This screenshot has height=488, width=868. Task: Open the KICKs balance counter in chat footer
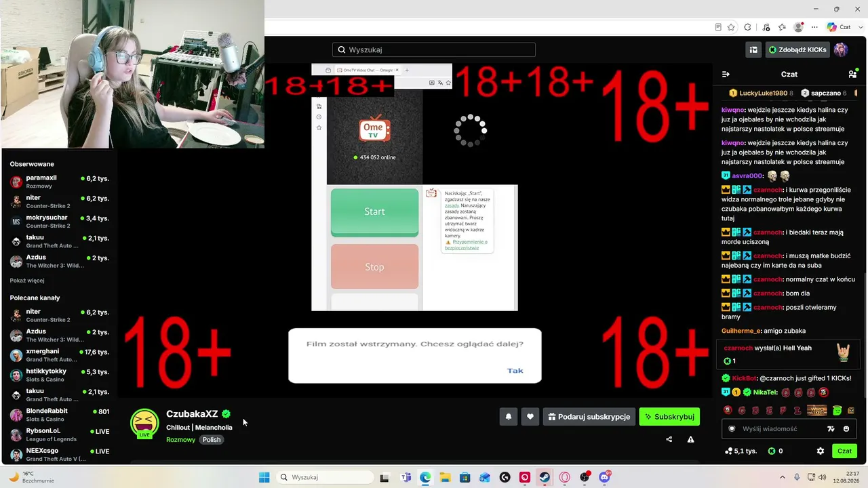point(775,451)
